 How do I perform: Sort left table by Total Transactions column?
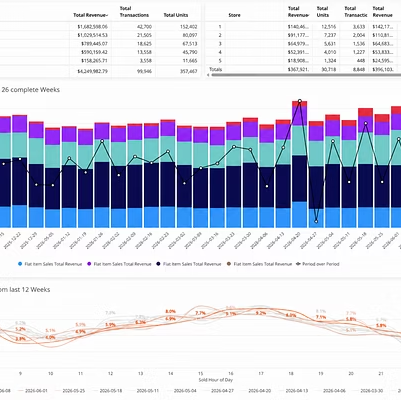(134, 12)
